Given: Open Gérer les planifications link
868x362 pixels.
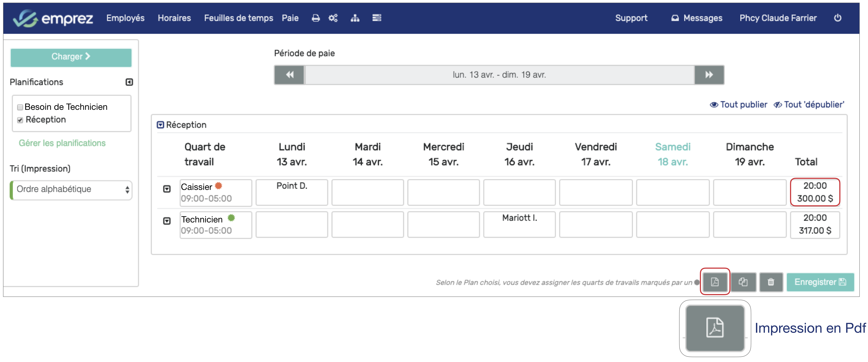Looking at the screenshot, I should pyautogui.click(x=62, y=143).
